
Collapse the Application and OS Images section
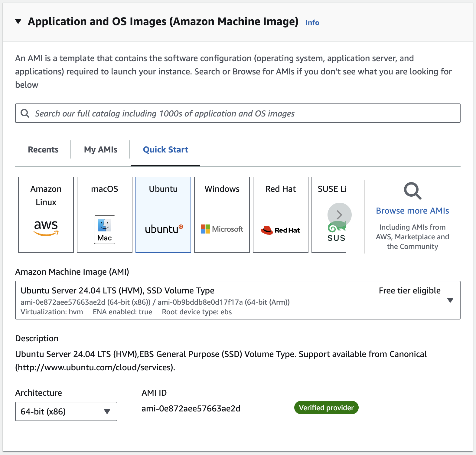tap(18, 21)
